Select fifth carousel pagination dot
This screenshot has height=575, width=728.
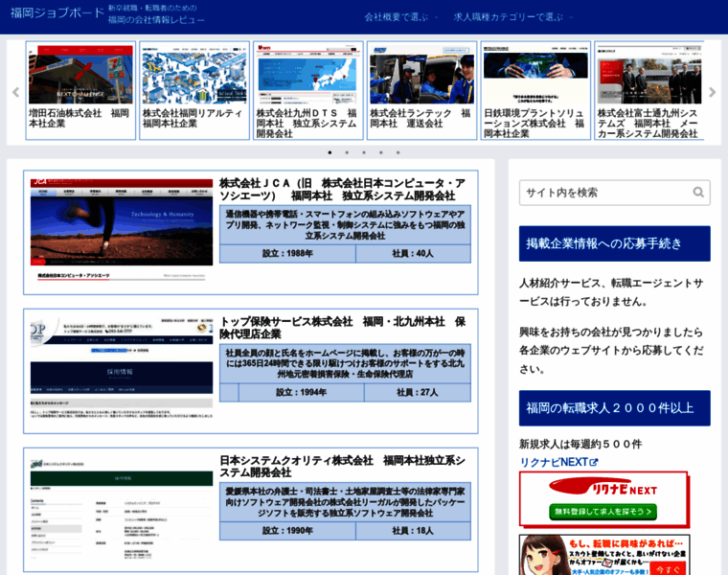tap(398, 152)
